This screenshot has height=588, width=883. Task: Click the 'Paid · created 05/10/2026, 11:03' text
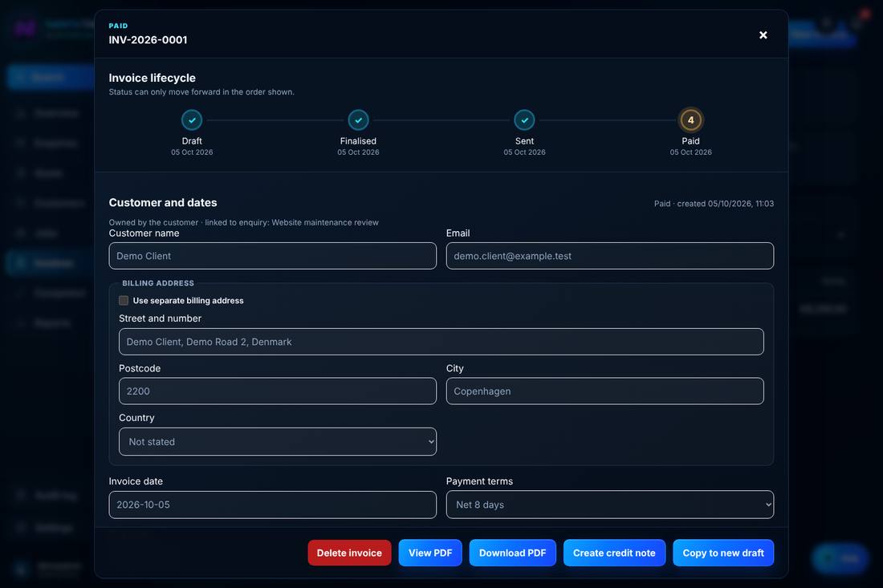(714, 204)
